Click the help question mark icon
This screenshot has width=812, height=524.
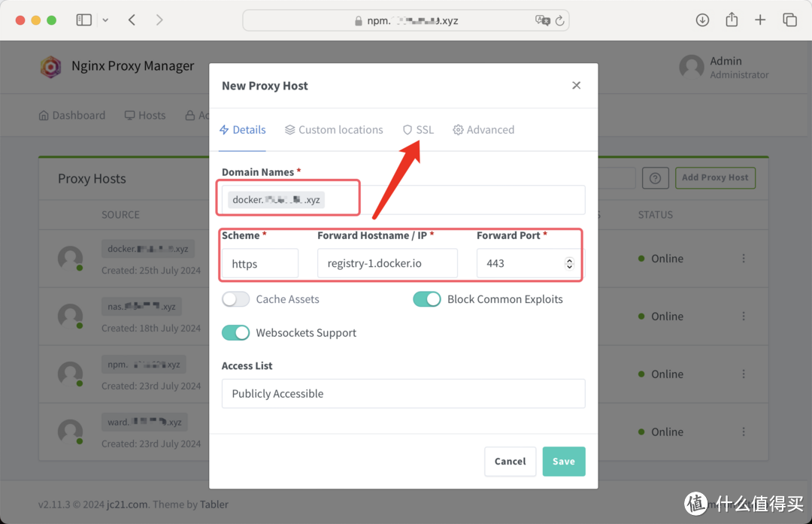(x=655, y=178)
